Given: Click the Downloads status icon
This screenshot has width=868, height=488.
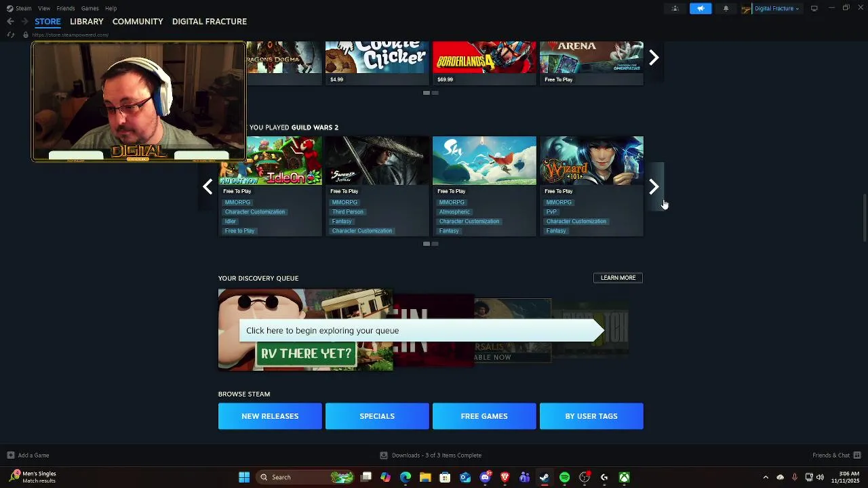Looking at the screenshot, I should tap(384, 455).
